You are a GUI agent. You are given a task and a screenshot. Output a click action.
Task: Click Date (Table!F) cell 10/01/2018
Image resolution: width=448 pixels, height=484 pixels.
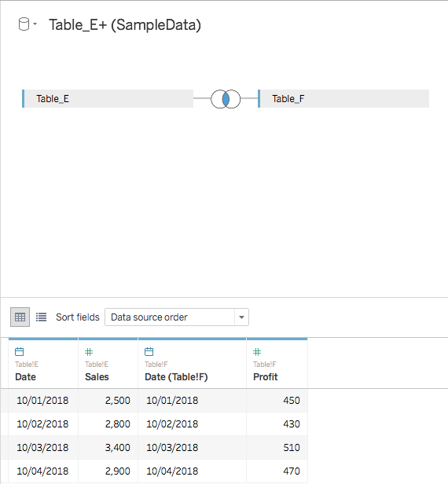172,401
